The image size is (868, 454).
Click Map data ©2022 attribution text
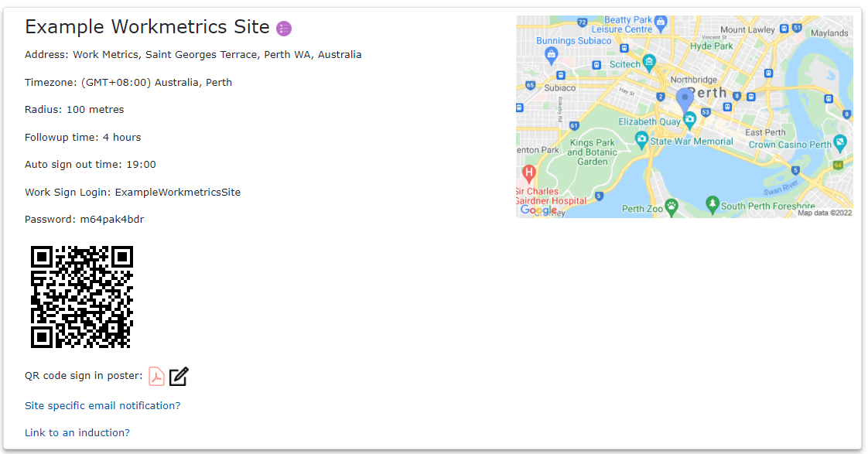pyautogui.click(x=824, y=213)
